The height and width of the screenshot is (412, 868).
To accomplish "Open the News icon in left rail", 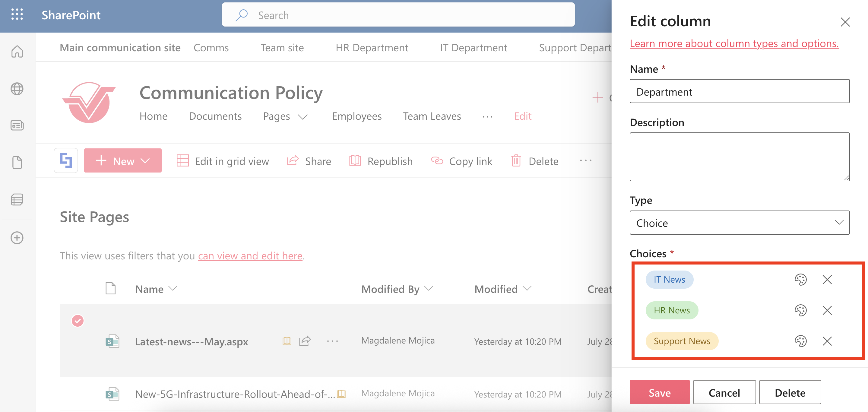I will [x=17, y=125].
